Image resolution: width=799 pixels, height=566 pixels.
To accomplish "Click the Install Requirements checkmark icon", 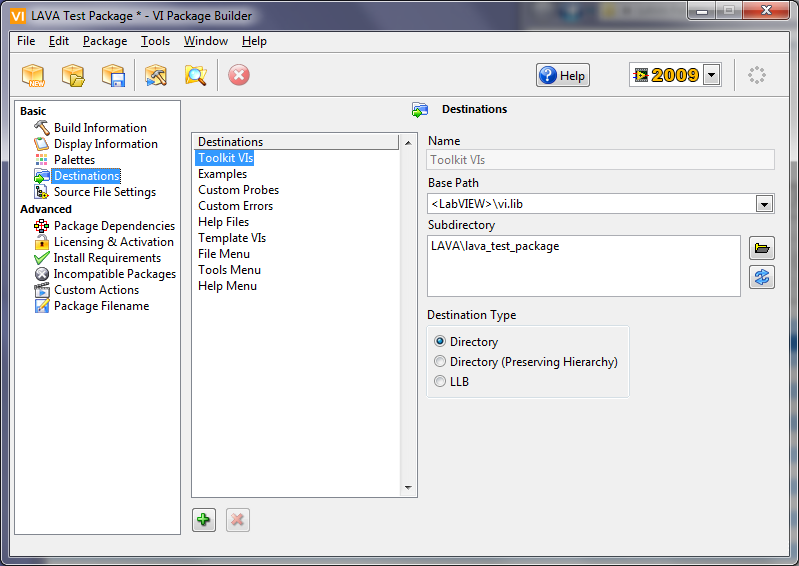I will [41, 258].
